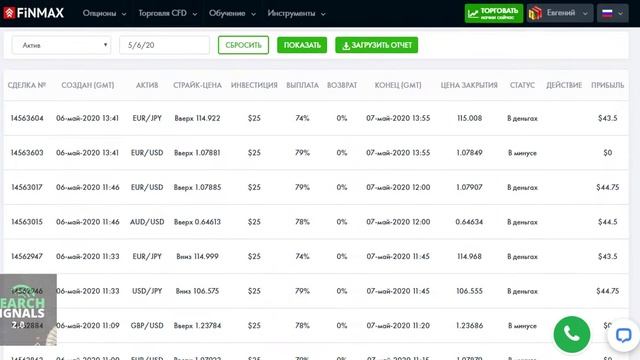The image size is (640, 360).
Task: Click the Загрузить отчет button
Action: (x=377, y=45)
